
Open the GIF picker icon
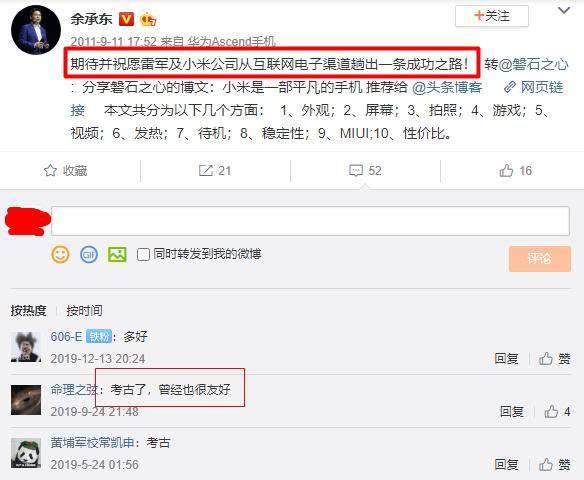point(89,255)
